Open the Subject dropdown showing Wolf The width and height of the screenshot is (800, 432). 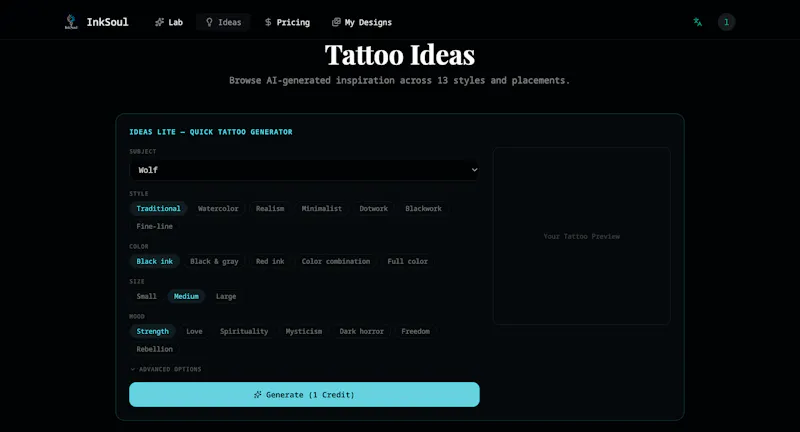[x=304, y=170]
